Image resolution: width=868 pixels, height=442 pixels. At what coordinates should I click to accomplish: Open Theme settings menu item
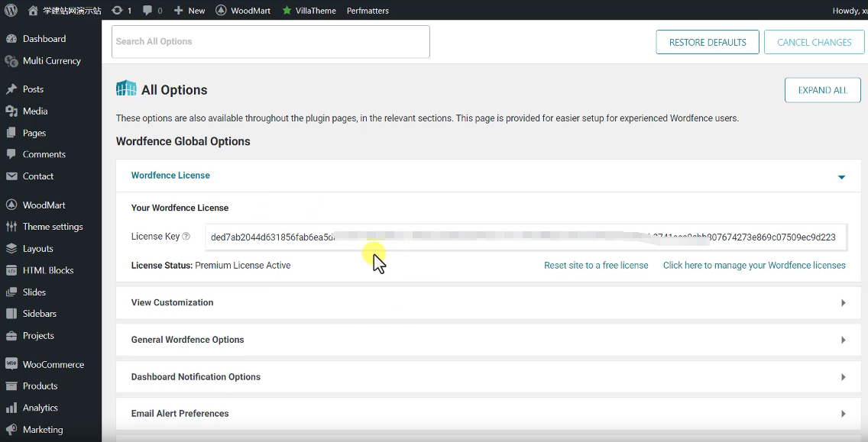tap(51, 226)
